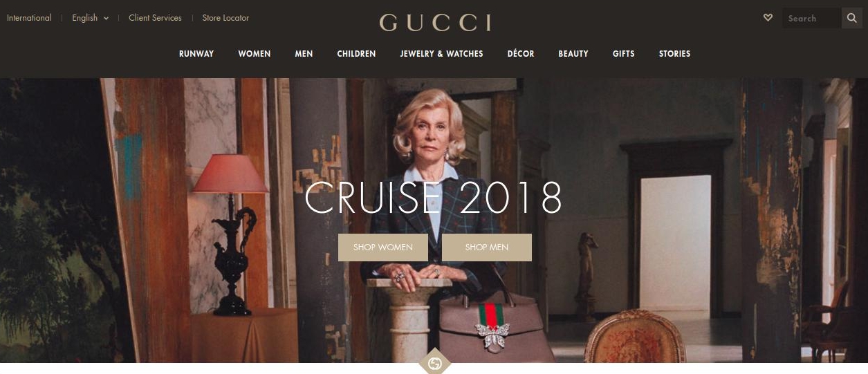
Task: Open the Décor menu
Action: (x=521, y=54)
